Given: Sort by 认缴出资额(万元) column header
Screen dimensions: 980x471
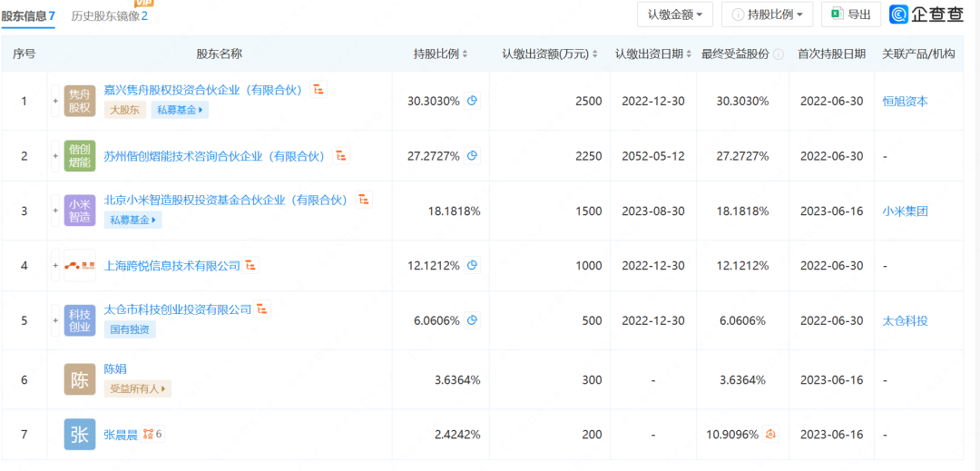Looking at the screenshot, I should [549, 54].
